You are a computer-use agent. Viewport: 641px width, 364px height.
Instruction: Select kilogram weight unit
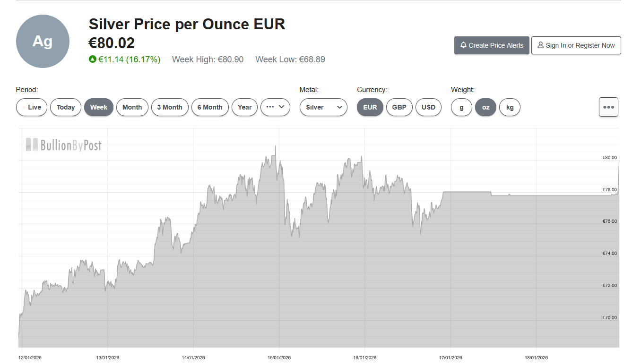point(510,107)
